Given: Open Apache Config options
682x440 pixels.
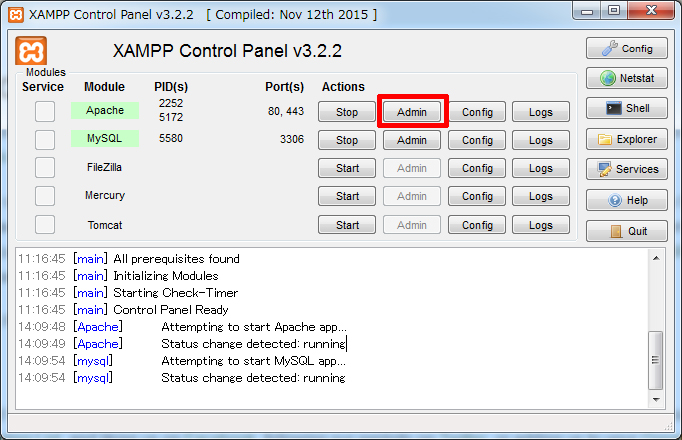Looking at the screenshot, I should (x=477, y=112).
